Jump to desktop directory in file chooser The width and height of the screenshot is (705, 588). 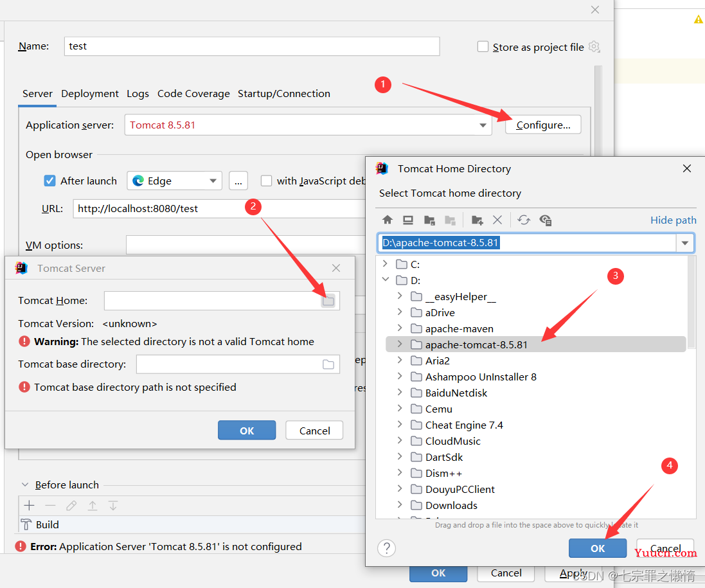(408, 220)
